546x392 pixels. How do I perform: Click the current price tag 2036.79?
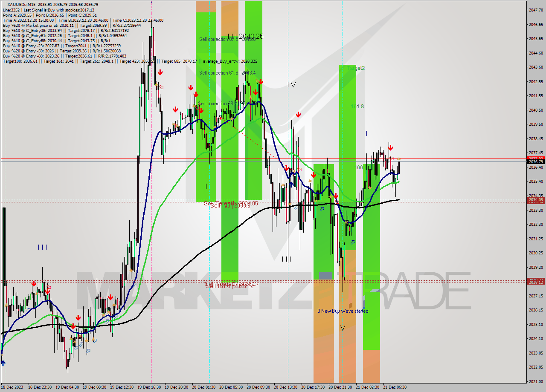point(536,162)
